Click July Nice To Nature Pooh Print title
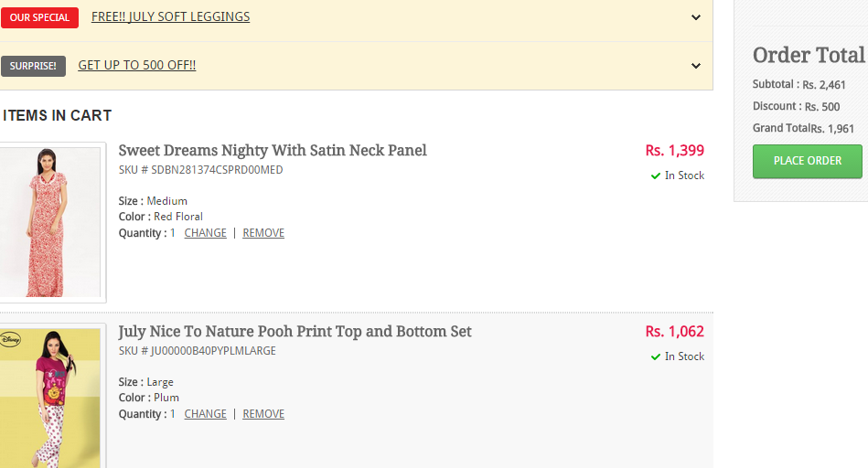 tap(295, 332)
